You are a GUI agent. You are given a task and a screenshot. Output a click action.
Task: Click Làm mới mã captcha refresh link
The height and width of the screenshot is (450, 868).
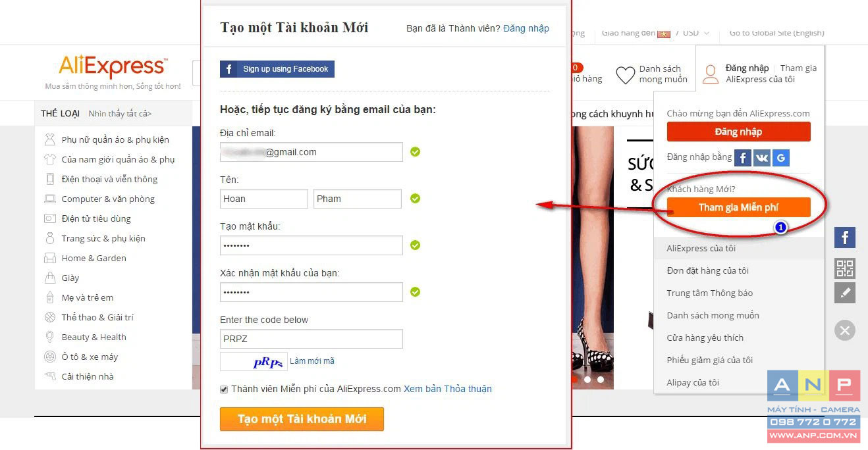pyautogui.click(x=312, y=361)
